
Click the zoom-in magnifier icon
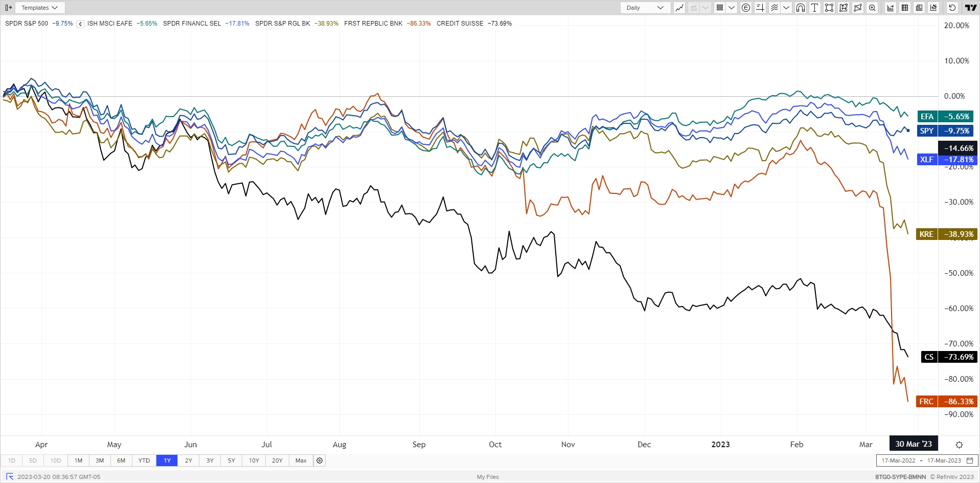click(872, 8)
